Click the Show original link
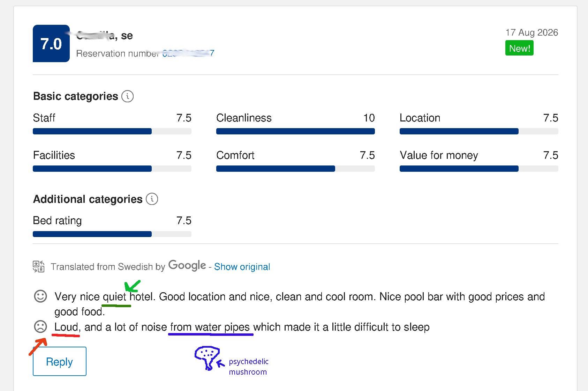This screenshot has height=391, width=588. [x=242, y=267]
